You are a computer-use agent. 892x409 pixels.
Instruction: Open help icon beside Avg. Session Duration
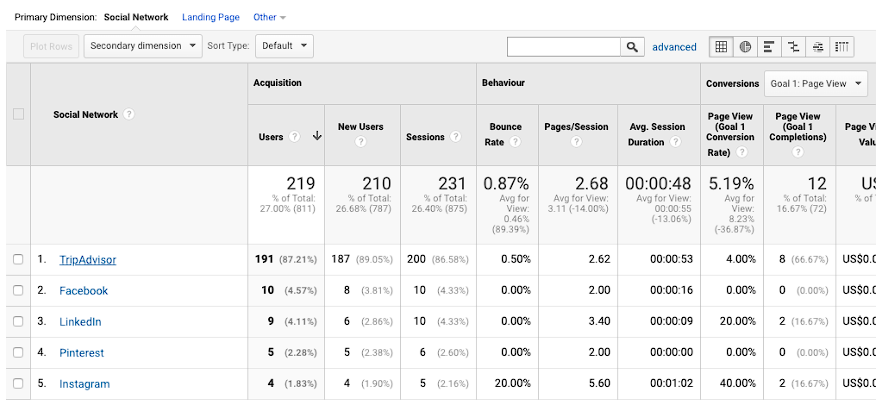pos(675,142)
